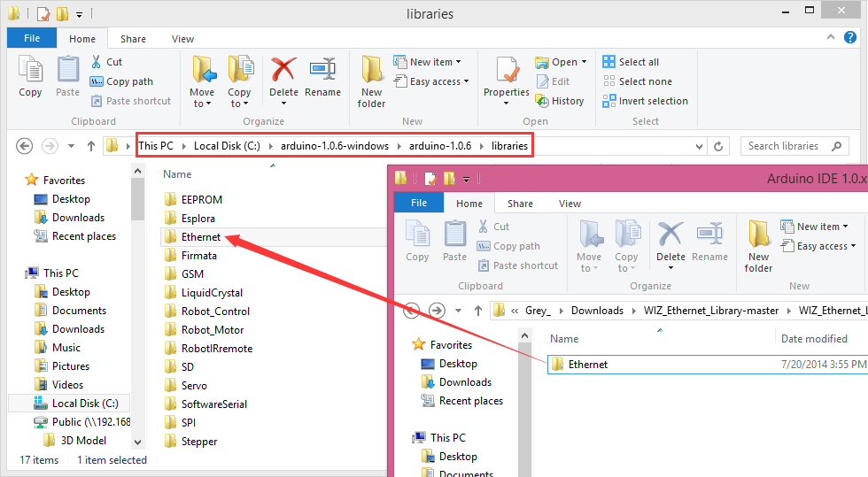
Task: Click arduino-1.0.6-windows in the address path
Action: [x=335, y=146]
